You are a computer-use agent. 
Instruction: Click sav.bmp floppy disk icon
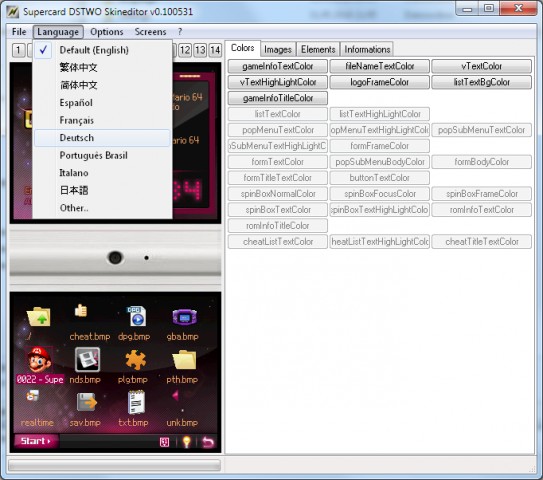pos(87,402)
